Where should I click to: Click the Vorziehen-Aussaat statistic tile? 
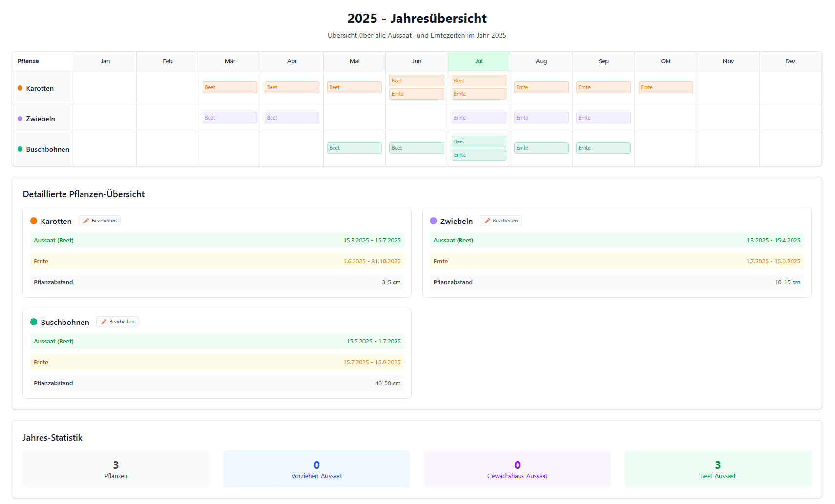316,469
